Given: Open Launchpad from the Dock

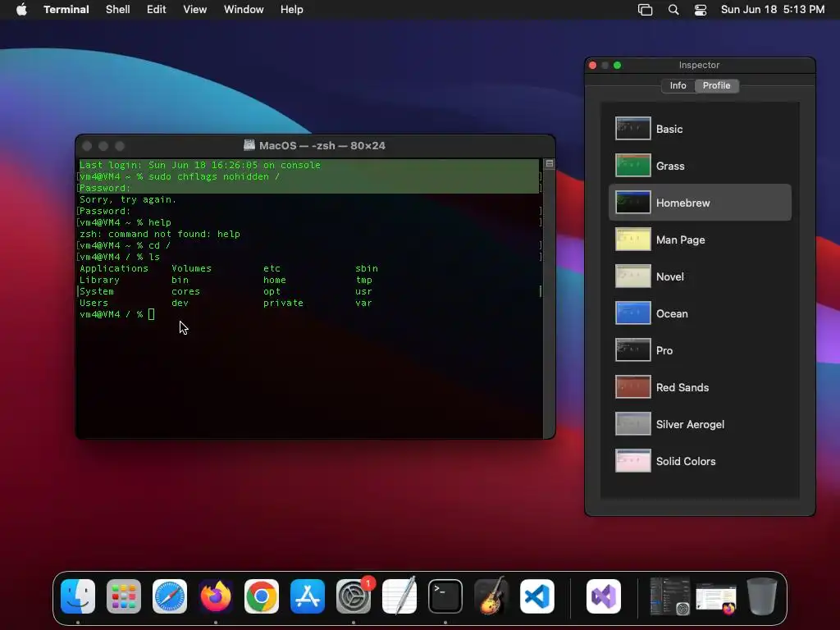Looking at the screenshot, I should click(x=124, y=596).
